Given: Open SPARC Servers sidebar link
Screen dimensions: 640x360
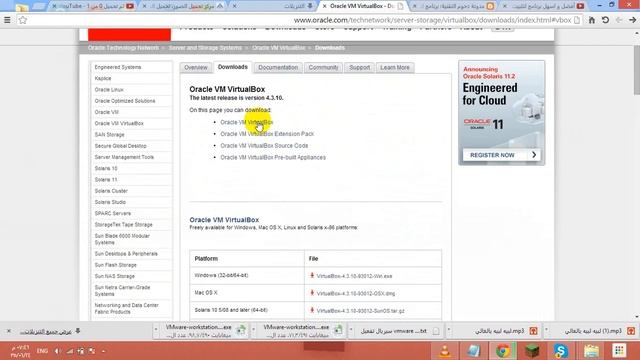Looking at the screenshot, I should coord(113,213).
